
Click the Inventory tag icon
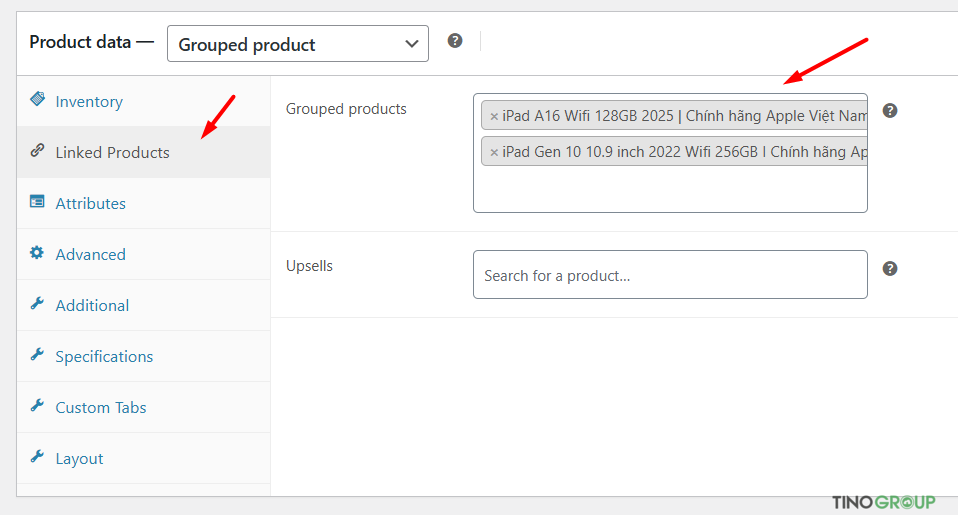click(x=37, y=99)
